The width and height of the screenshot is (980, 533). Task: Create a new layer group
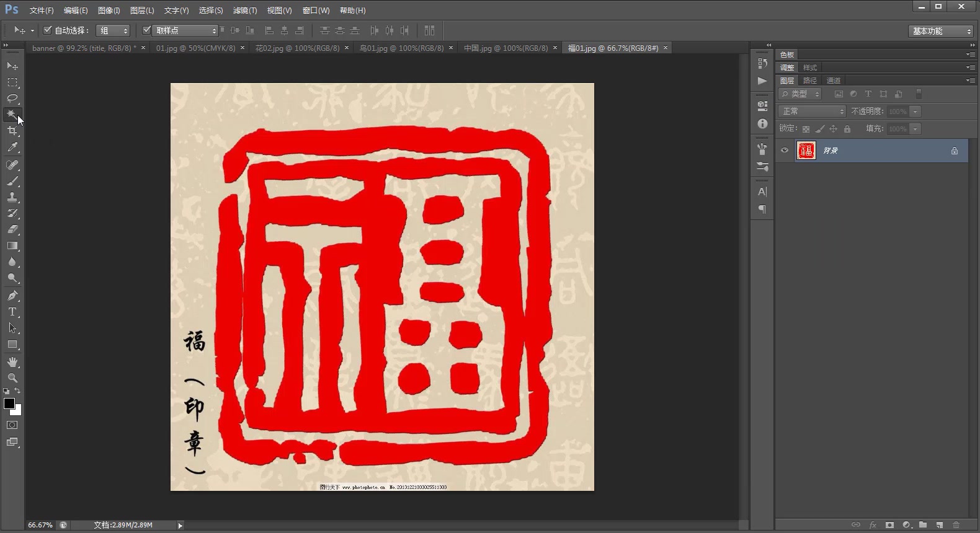[923, 525]
